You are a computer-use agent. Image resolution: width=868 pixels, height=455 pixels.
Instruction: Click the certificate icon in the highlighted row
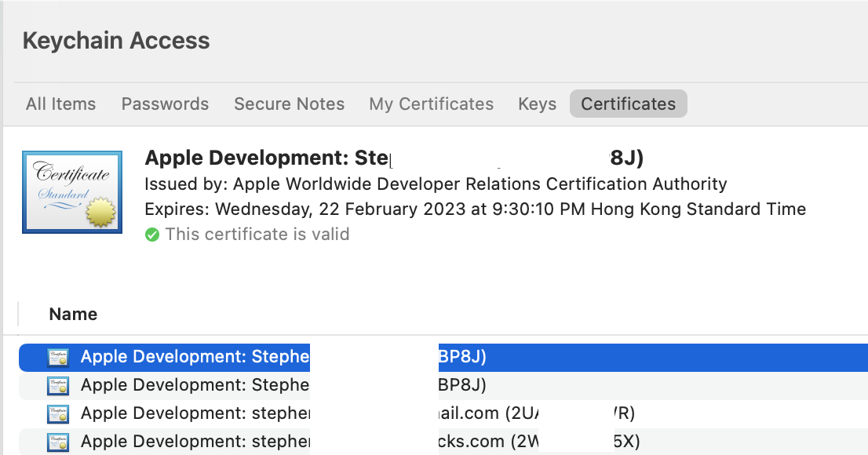[x=58, y=357]
